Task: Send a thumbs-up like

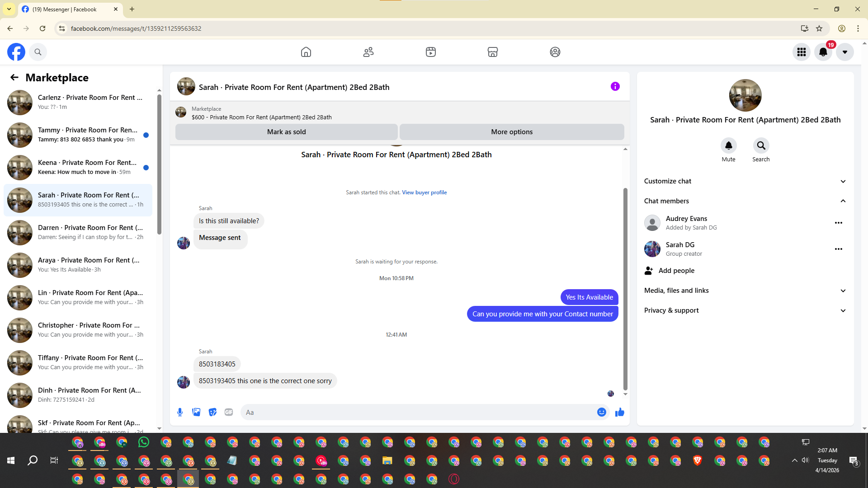Action: pyautogui.click(x=619, y=412)
